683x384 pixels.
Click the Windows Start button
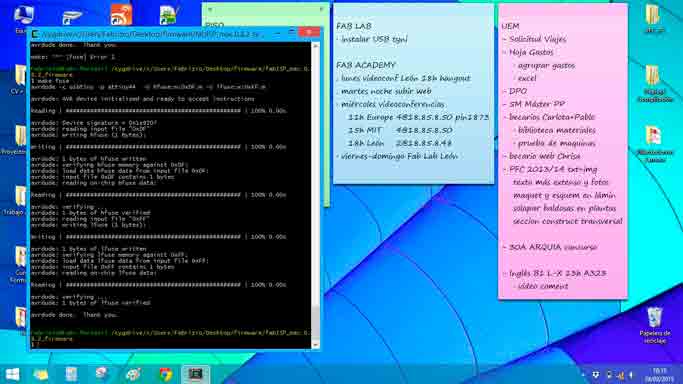(12, 374)
